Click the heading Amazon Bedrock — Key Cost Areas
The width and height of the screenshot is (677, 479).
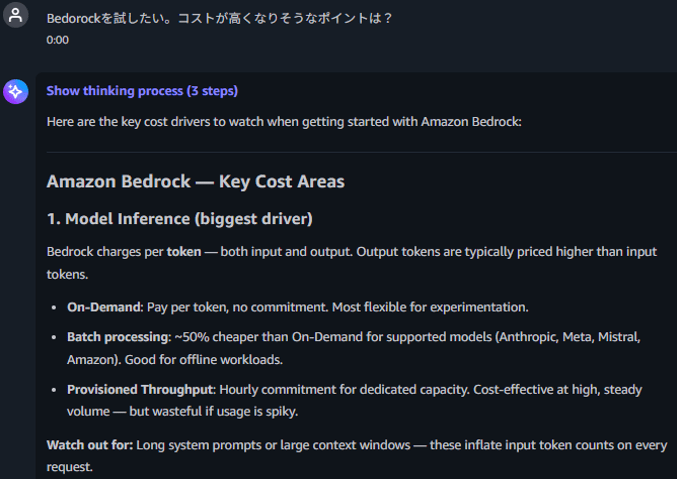point(196,181)
